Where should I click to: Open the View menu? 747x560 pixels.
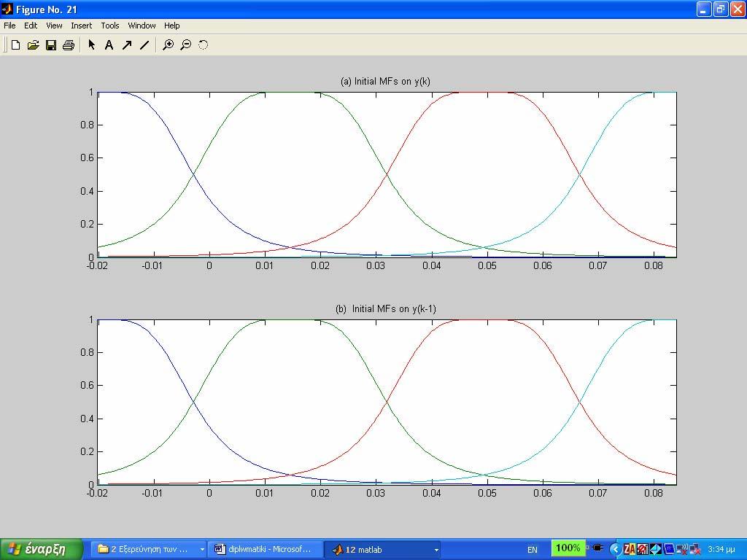coord(54,26)
